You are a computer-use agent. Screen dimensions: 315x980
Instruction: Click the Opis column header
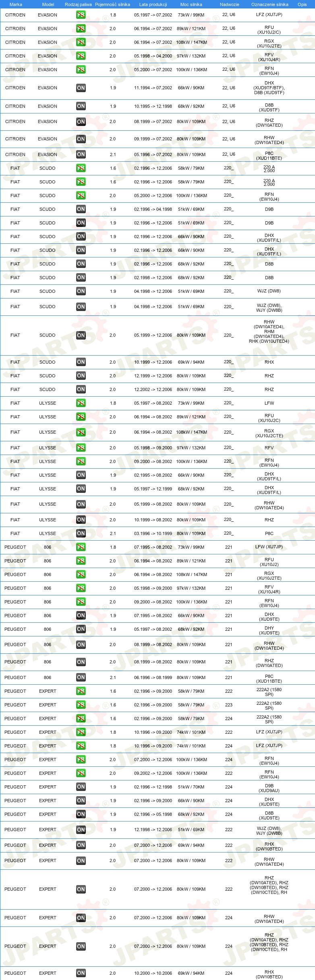tap(302, 4)
